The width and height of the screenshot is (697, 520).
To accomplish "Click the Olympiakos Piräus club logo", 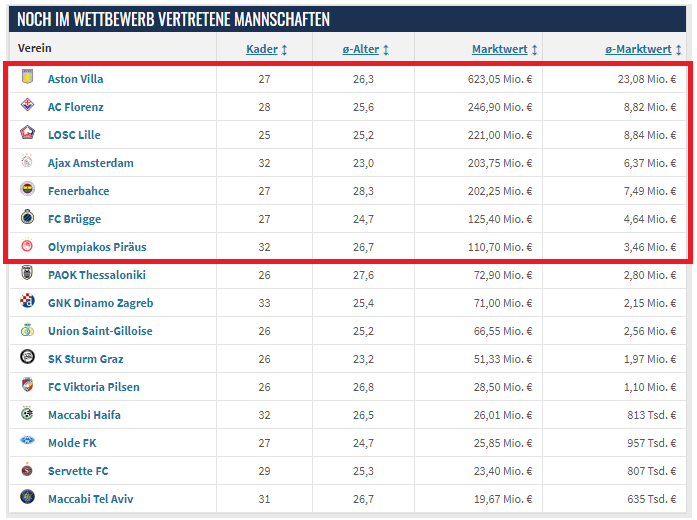I will click(28, 245).
